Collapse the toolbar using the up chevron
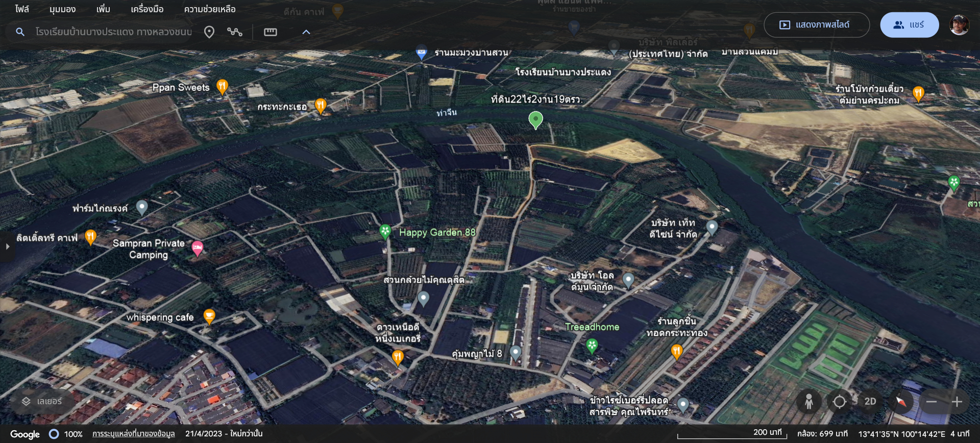Viewport: 980px width, 443px height. [x=306, y=32]
